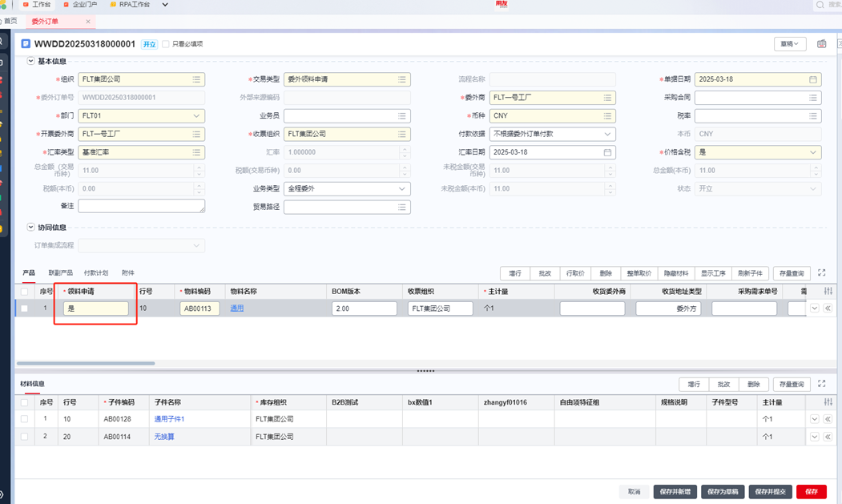Open the 币种 reference list icon
The width and height of the screenshot is (842, 504).
tap(607, 116)
